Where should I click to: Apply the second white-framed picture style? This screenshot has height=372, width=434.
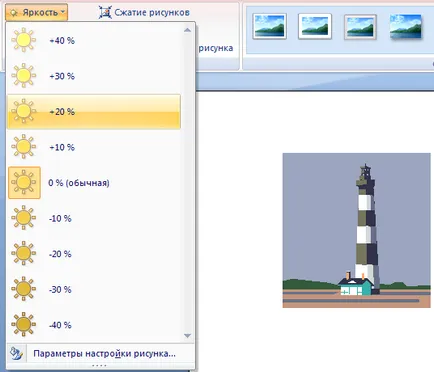315,26
